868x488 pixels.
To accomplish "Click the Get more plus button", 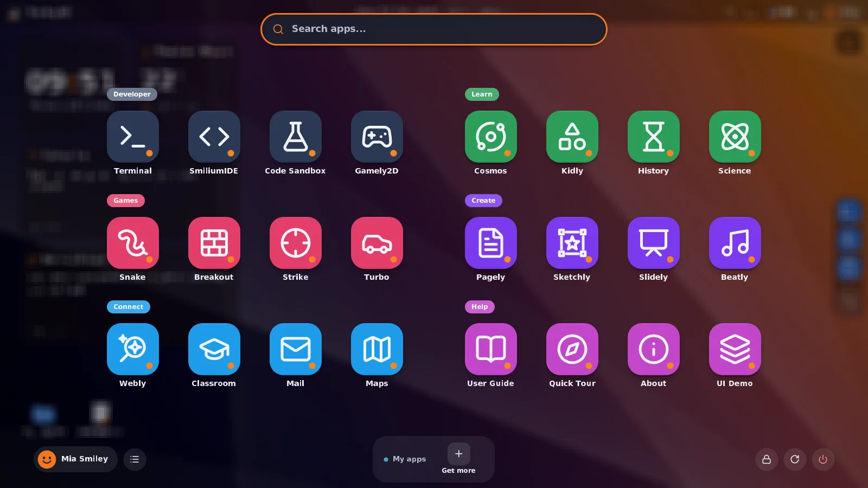I will (458, 454).
